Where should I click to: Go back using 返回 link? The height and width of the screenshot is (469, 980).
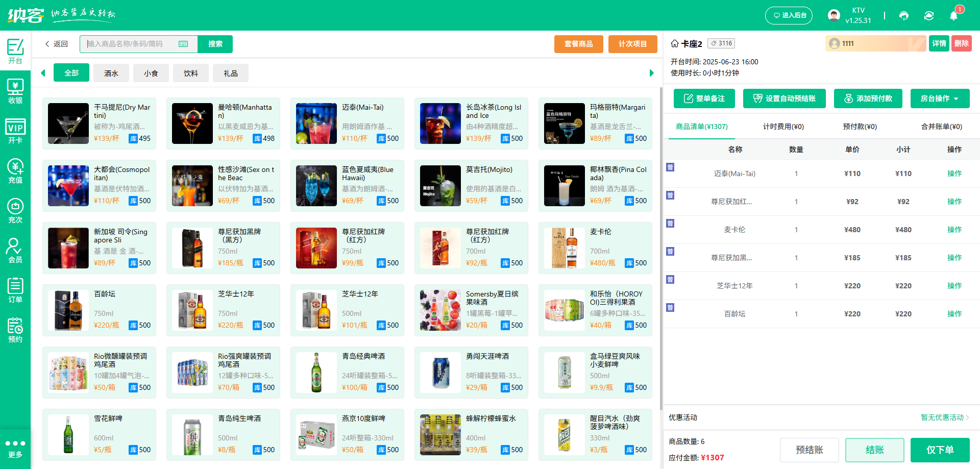coord(57,44)
